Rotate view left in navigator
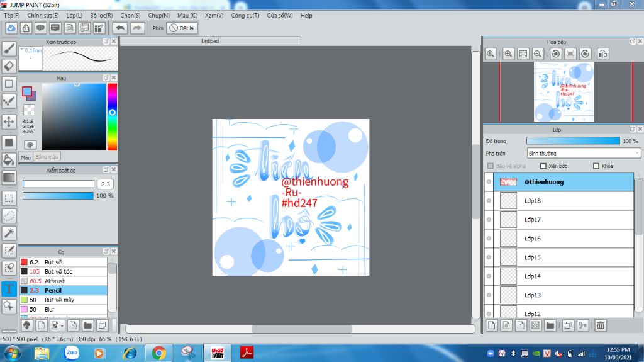Viewport: 644px width, 362px height. pos(556,54)
